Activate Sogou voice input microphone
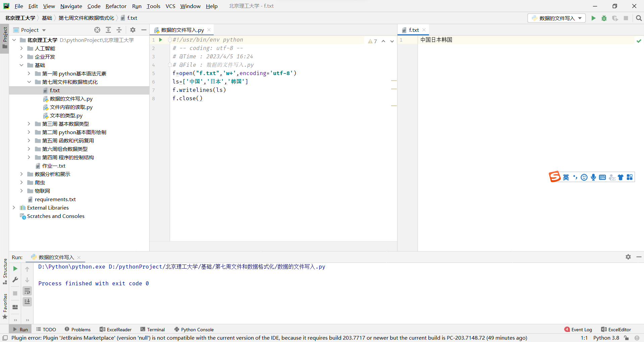This screenshot has width=644, height=342. click(x=593, y=177)
